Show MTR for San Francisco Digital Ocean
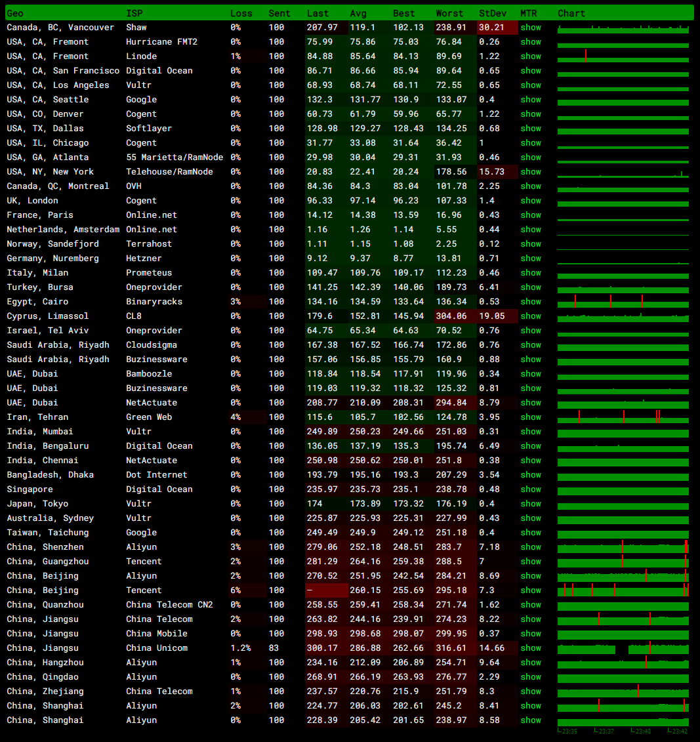Screen dimensions: 700x742 coord(531,70)
